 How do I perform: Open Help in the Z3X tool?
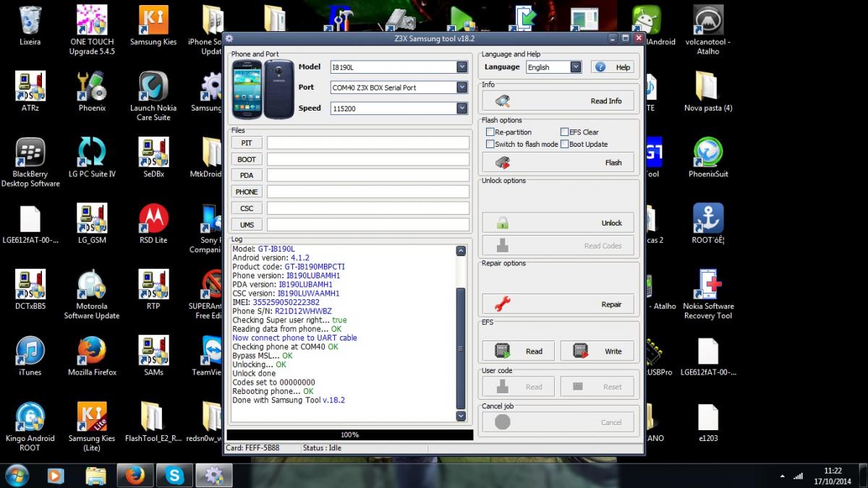[x=613, y=67]
